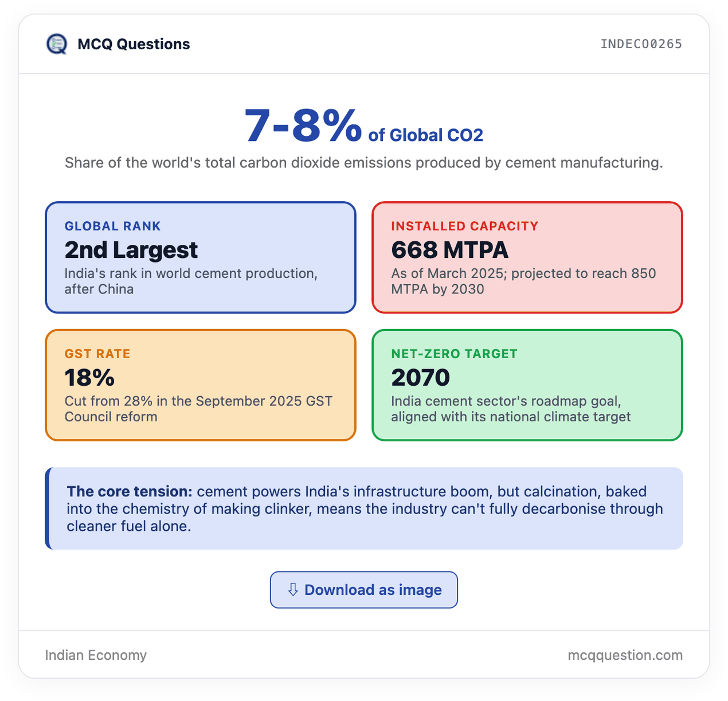The height and width of the screenshot is (701, 728).
Task: Click the 668 MTPA value
Action: 450,250
